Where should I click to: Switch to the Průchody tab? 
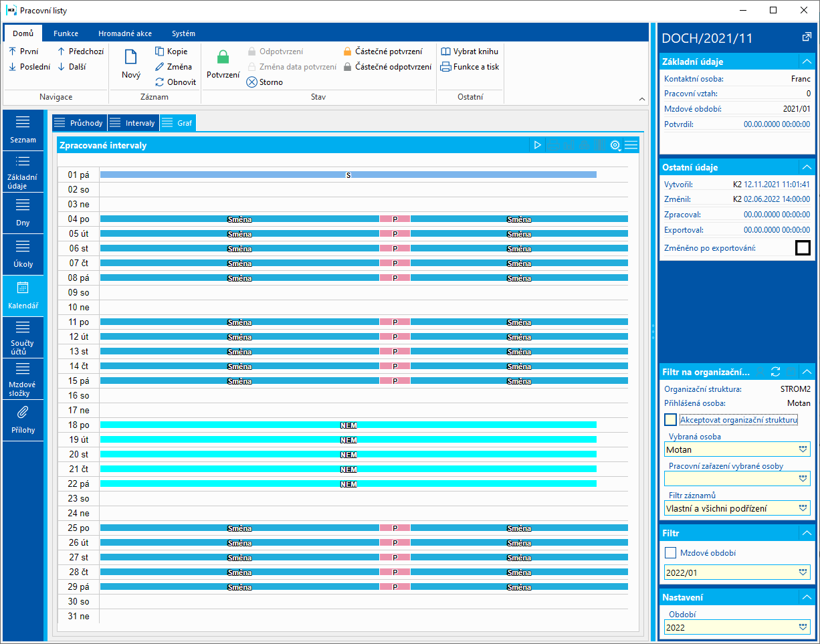[x=80, y=123]
